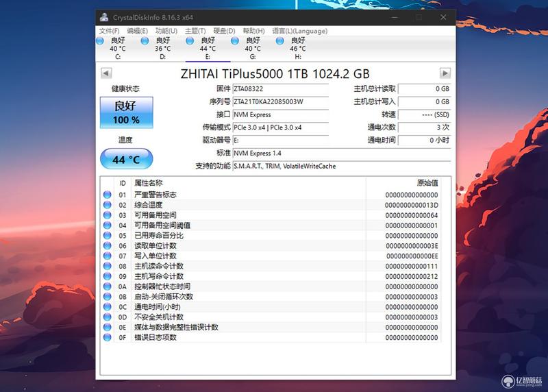Click status circle for attribute 06

[108, 245]
